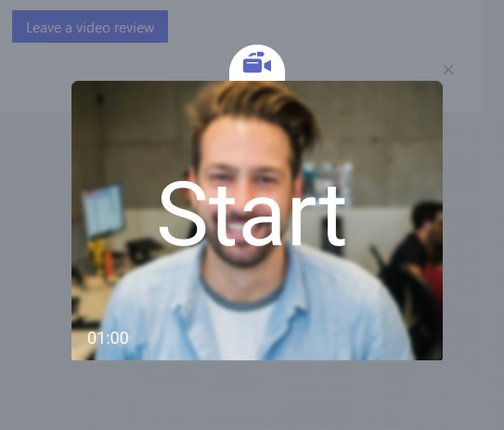Start the one-minute video recording
This screenshot has height=430, width=504.
pyautogui.click(x=252, y=214)
